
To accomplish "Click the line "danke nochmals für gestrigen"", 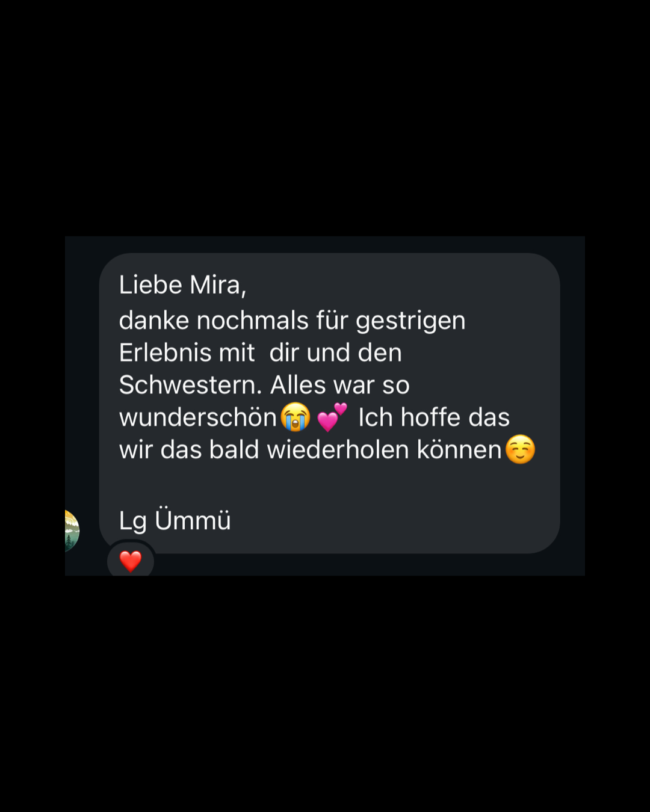I will (x=292, y=321).
